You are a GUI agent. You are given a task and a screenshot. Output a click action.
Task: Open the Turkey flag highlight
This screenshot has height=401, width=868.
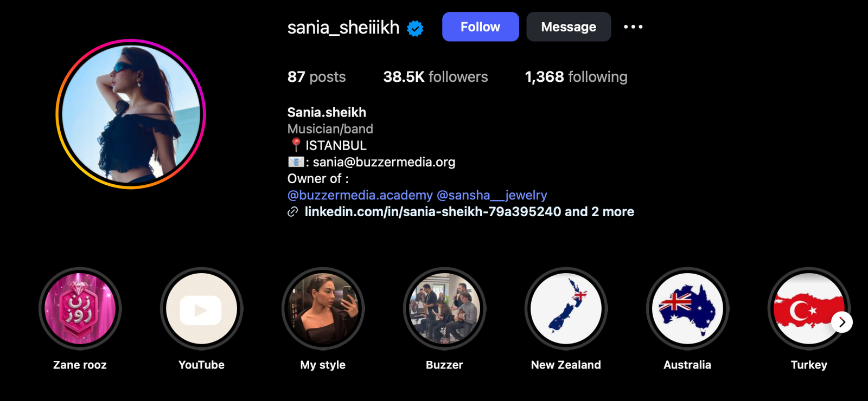(808, 309)
